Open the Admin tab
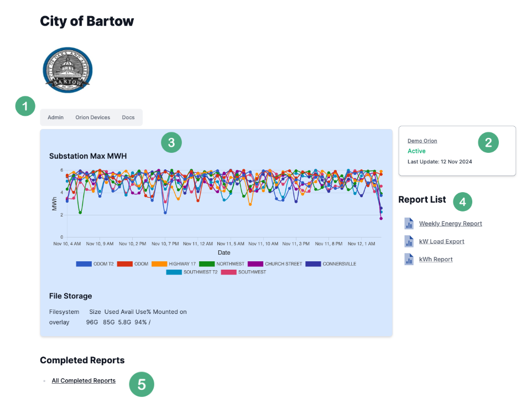 click(x=55, y=117)
